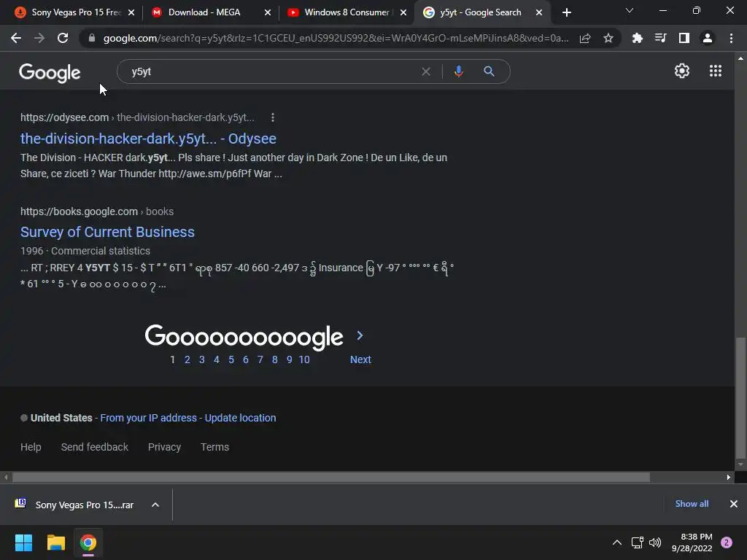This screenshot has width=747, height=560.
Task: Open the-division-hacker-dark Odysee result
Action: point(148,139)
